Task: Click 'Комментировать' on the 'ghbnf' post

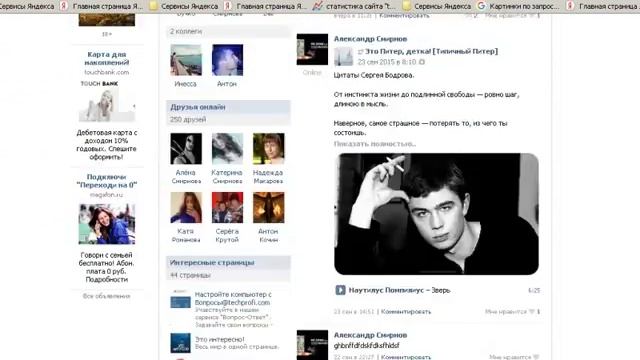Action: click(x=406, y=357)
